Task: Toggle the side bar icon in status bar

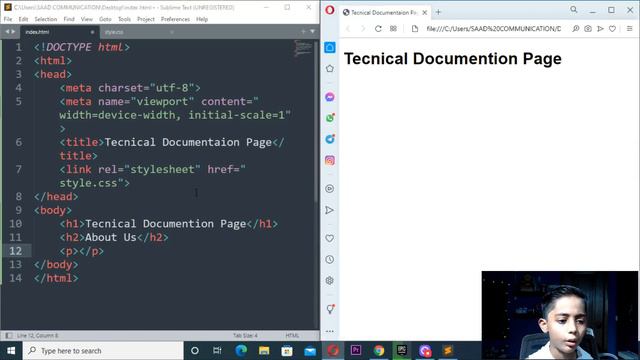Action: [x=8, y=336]
